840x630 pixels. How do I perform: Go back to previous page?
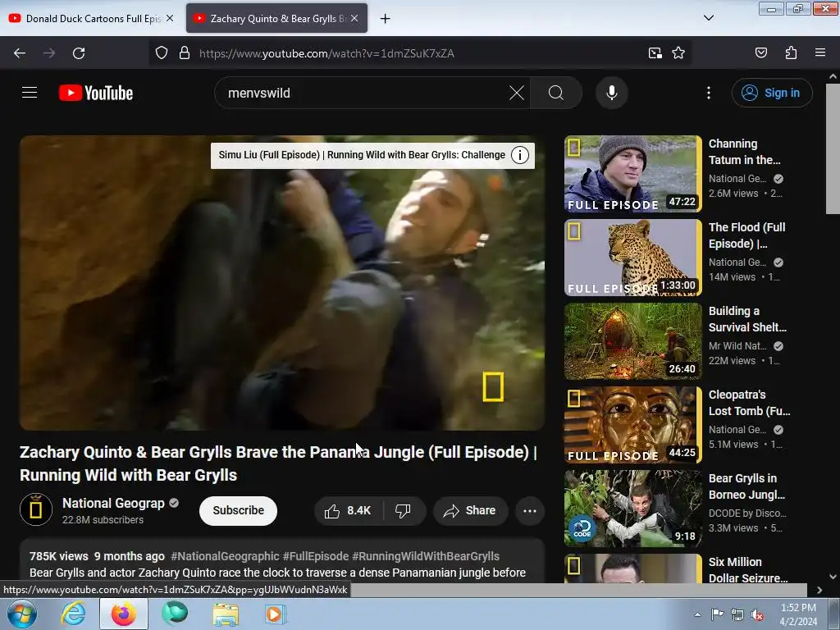(20, 53)
